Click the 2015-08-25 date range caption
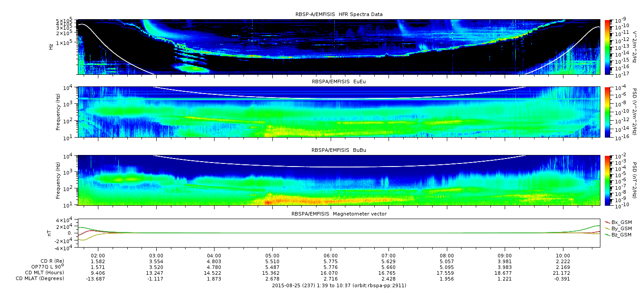Image resolution: width=644 pixels, height=293 pixels. 339,285
